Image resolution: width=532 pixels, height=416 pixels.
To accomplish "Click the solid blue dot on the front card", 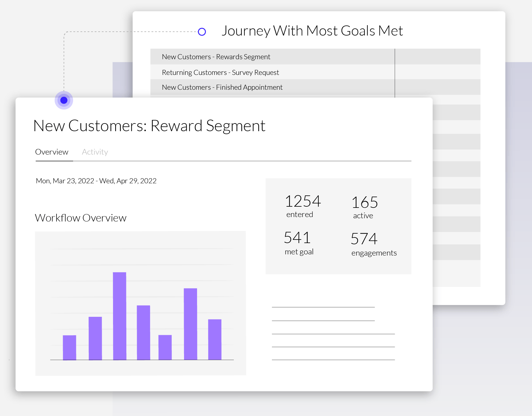I will (64, 100).
